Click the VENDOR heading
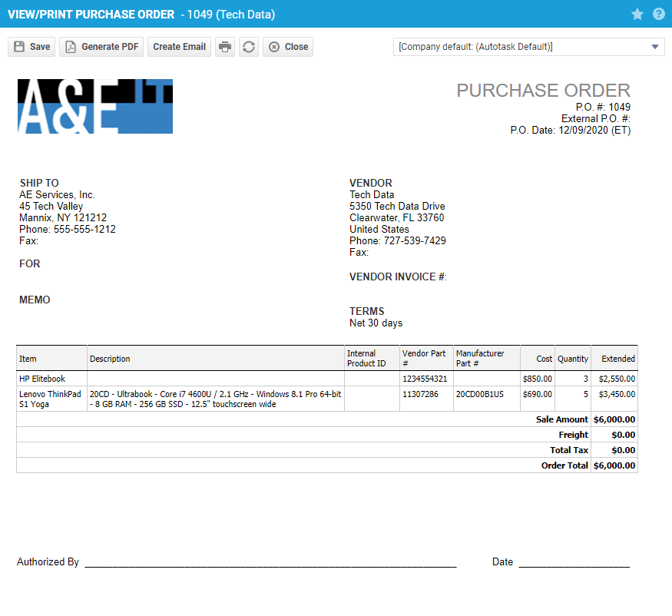The height and width of the screenshot is (616, 672). point(371,183)
